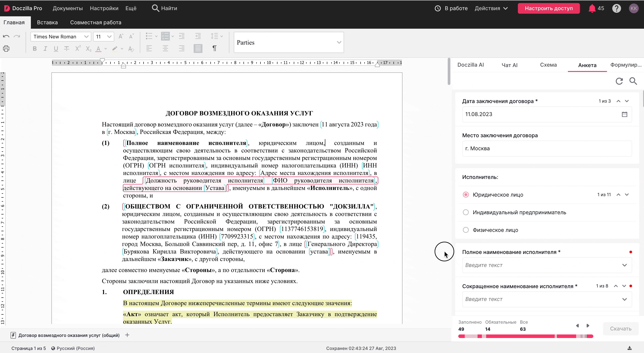Apply strikethrough formatting icon

(67, 49)
